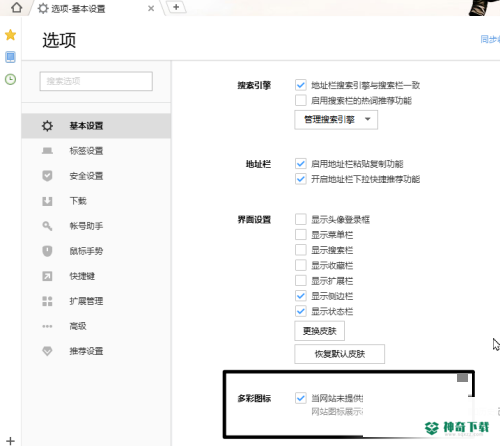Click the home icon in tab bar
Screen dimensions: 500x446
coord(16,7)
